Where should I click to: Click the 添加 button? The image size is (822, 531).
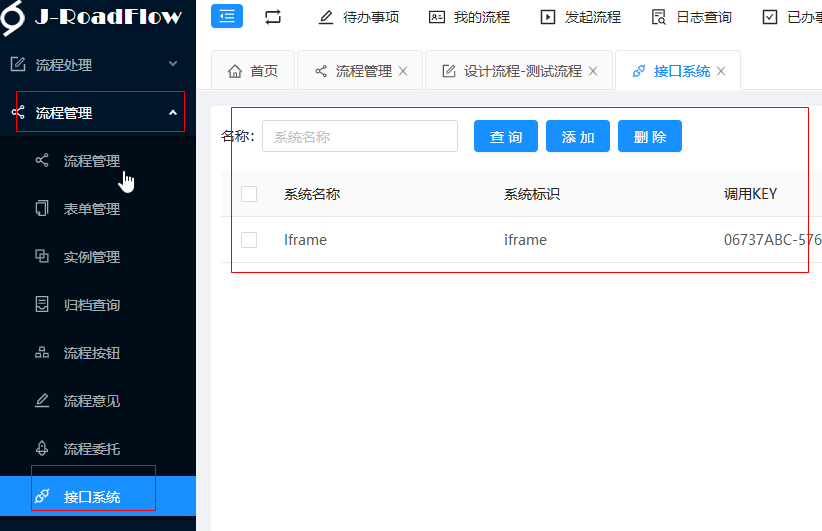click(578, 137)
